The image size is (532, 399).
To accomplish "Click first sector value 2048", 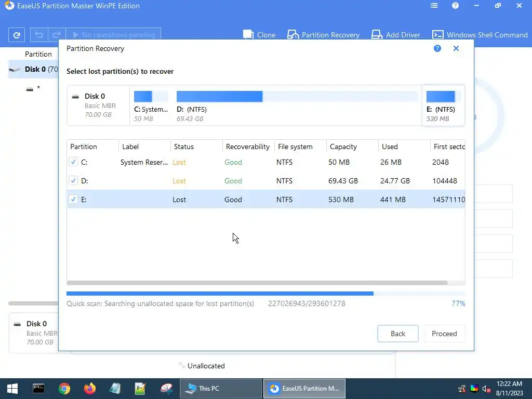I will pos(441,162).
